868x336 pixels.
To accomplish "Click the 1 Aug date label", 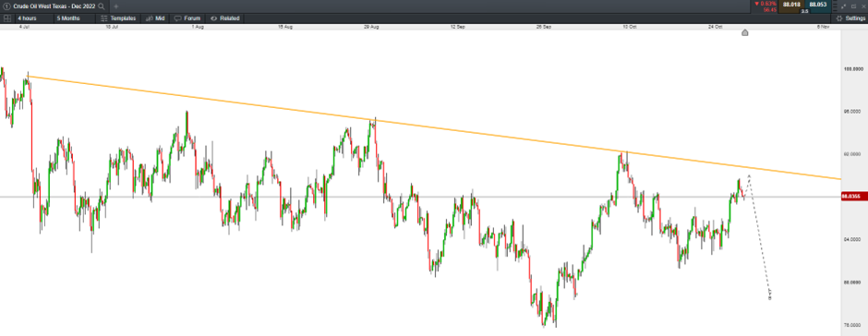I will point(197,27).
